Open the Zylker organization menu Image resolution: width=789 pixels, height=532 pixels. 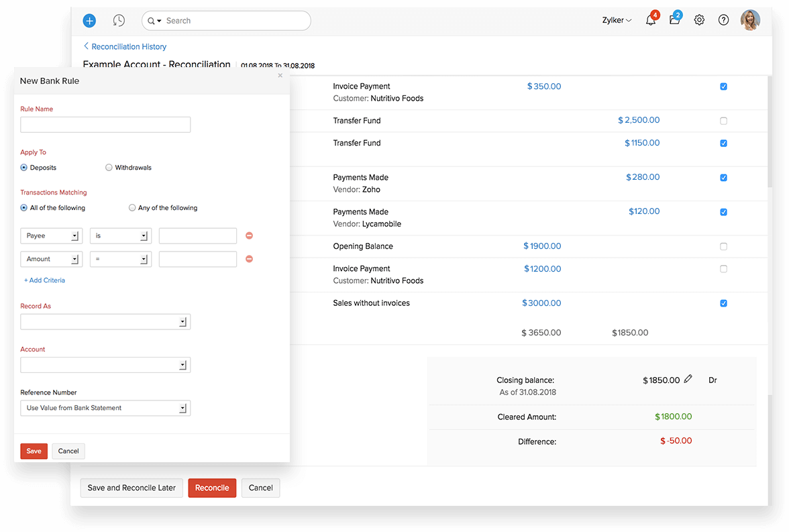click(x=616, y=20)
